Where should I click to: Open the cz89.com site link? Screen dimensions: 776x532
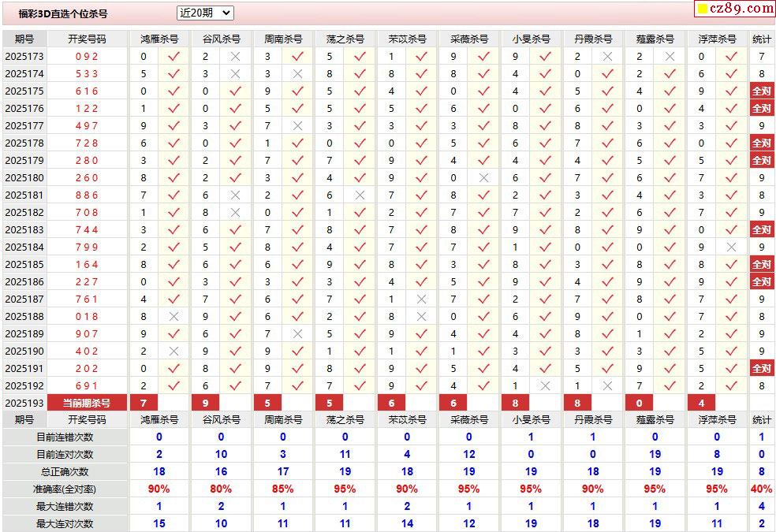click(x=736, y=8)
